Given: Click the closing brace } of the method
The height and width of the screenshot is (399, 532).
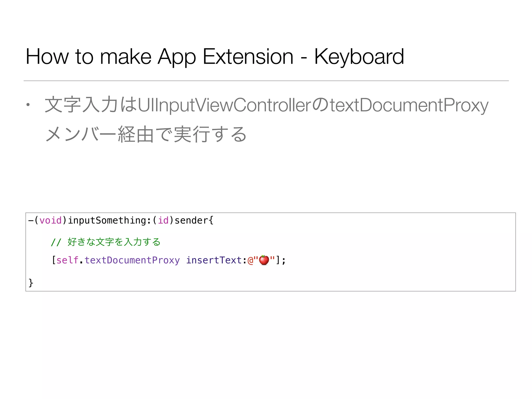Looking at the screenshot, I should pyautogui.click(x=31, y=283).
